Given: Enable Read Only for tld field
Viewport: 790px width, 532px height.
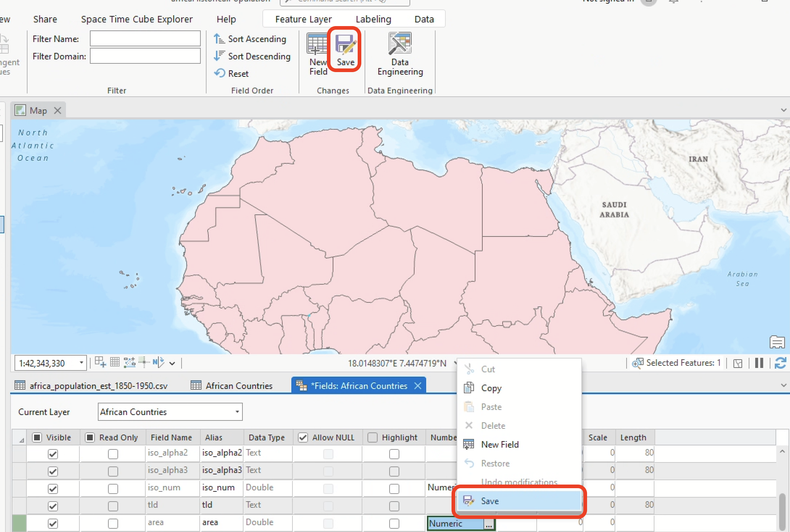Looking at the screenshot, I should point(113,506).
